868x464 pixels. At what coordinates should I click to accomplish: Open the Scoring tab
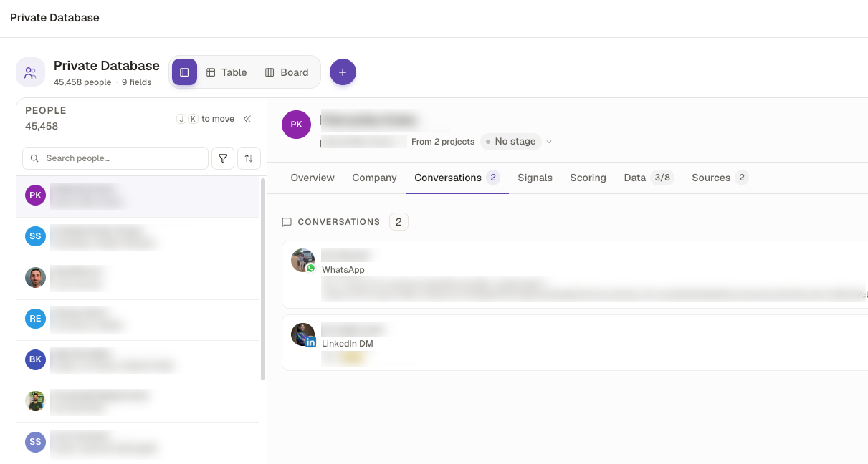[x=588, y=178]
